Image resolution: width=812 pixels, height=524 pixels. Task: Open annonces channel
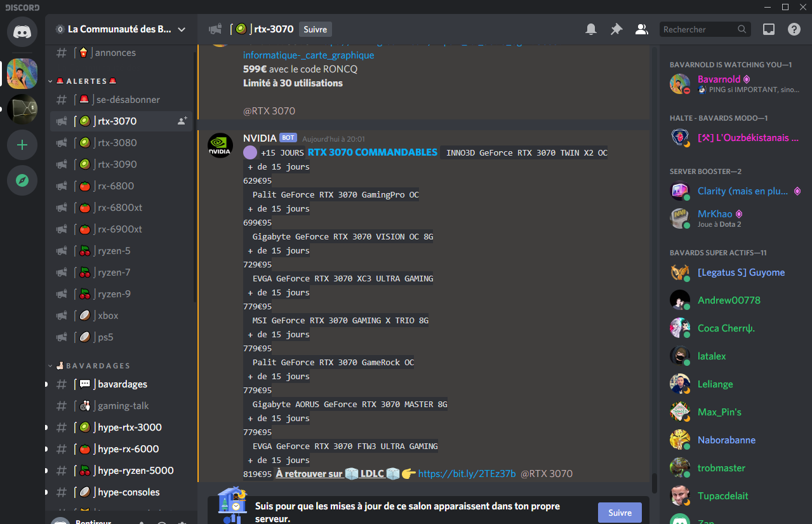pos(121,53)
